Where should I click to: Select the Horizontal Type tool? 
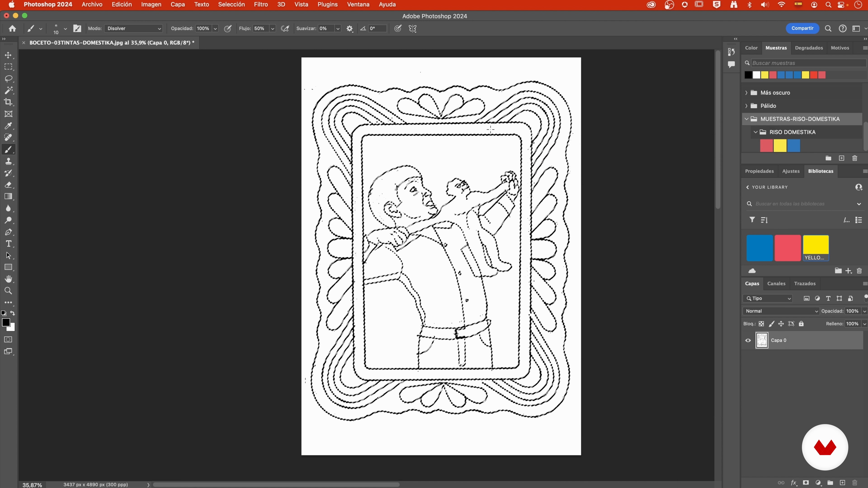(8, 244)
